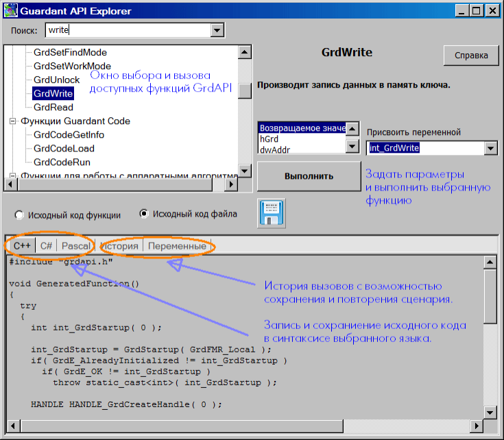Image resolution: width=504 pixels, height=440 pixels.
Task: Select GrdRead in the function tree
Action: tap(53, 107)
